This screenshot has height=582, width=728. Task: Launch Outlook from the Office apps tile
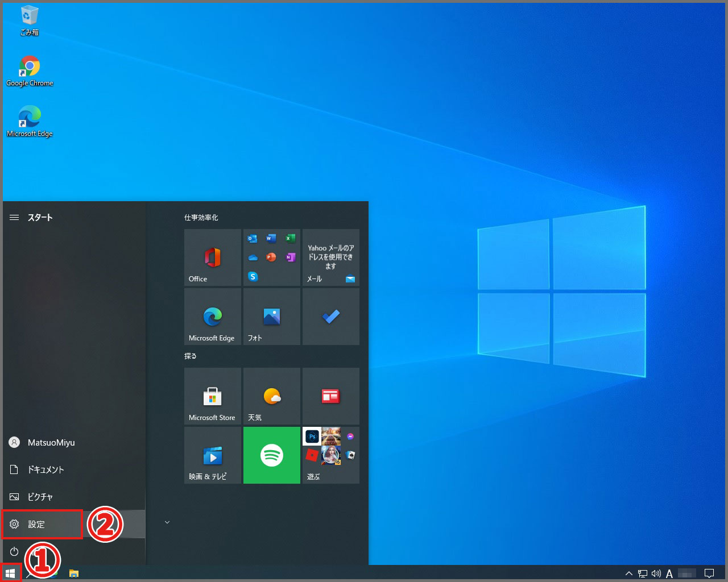tap(253, 239)
